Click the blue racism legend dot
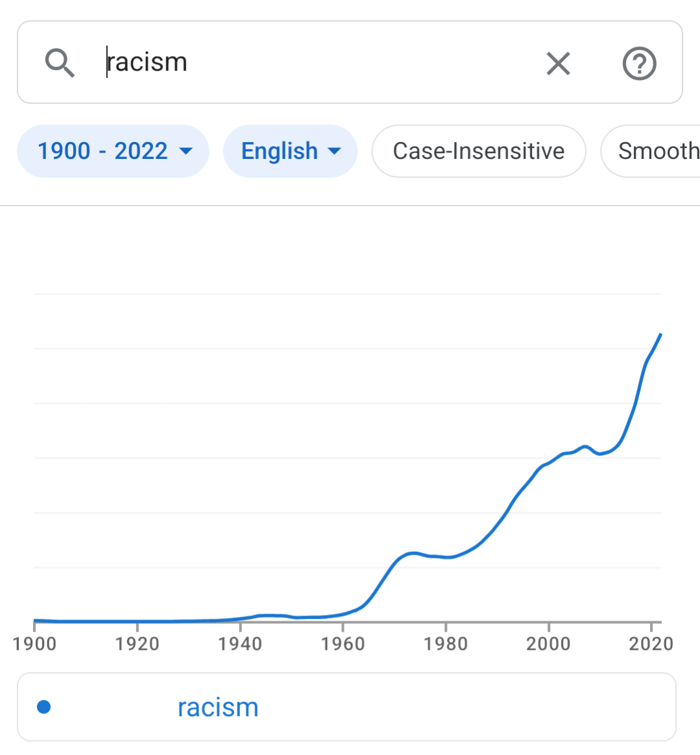Screen dimensions: 700x755 [44, 706]
